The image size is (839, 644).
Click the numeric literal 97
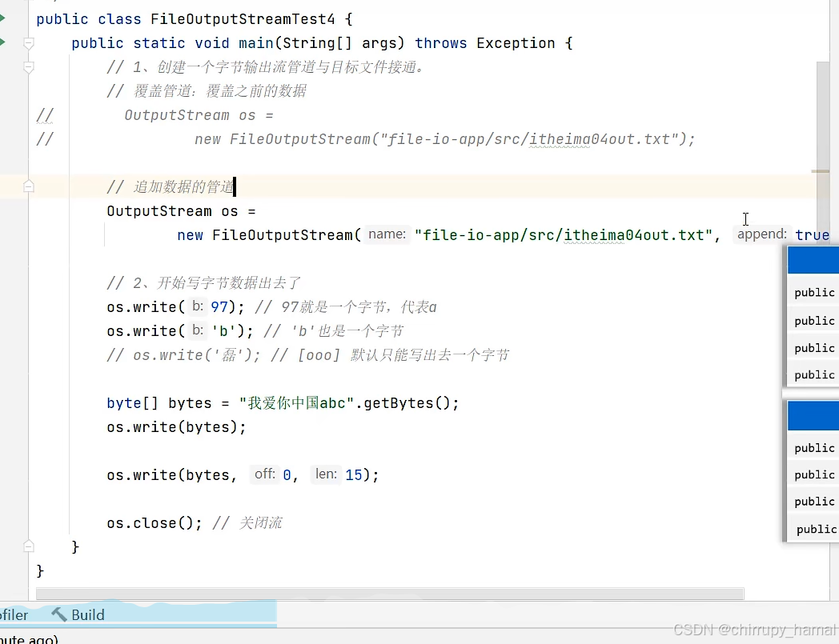pyautogui.click(x=219, y=307)
